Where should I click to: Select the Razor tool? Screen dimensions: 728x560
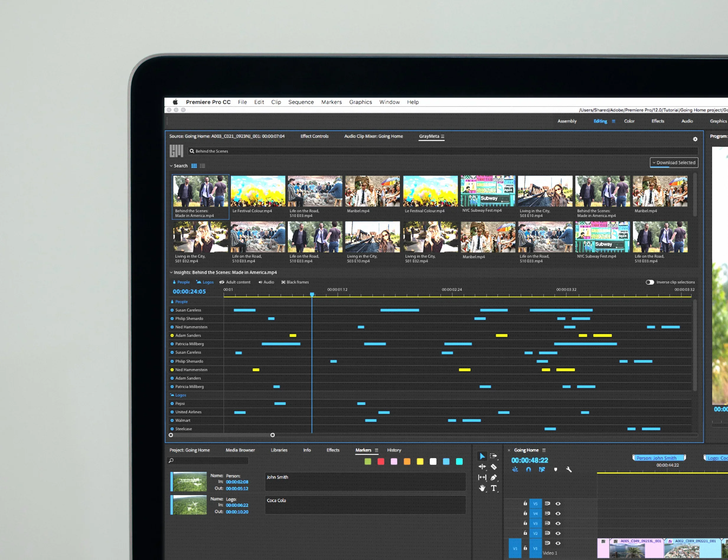(494, 467)
